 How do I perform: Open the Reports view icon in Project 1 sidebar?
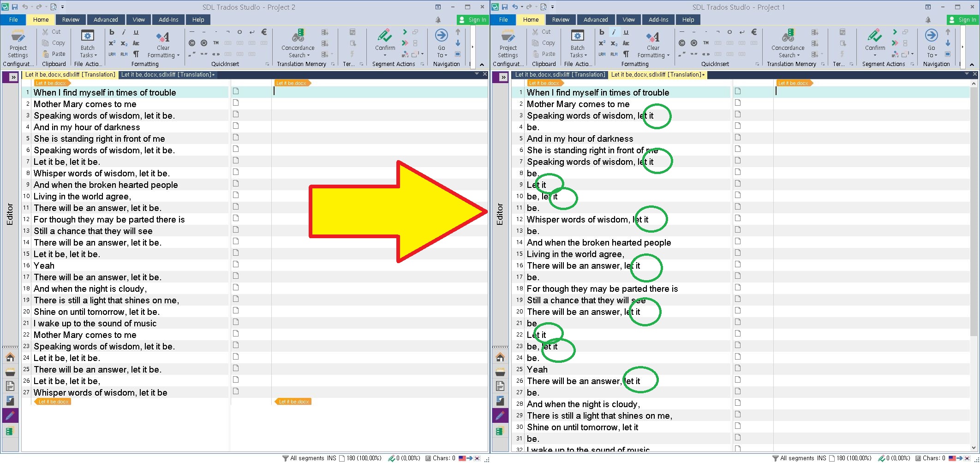tap(500, 401)
